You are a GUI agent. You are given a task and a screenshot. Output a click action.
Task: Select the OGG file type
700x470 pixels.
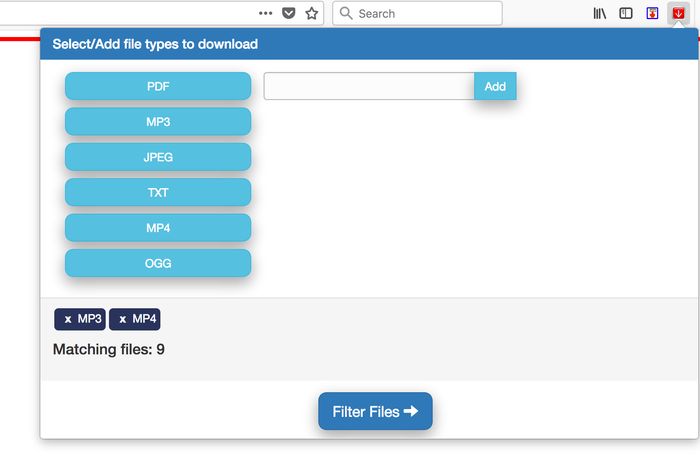tap(158, 263)
